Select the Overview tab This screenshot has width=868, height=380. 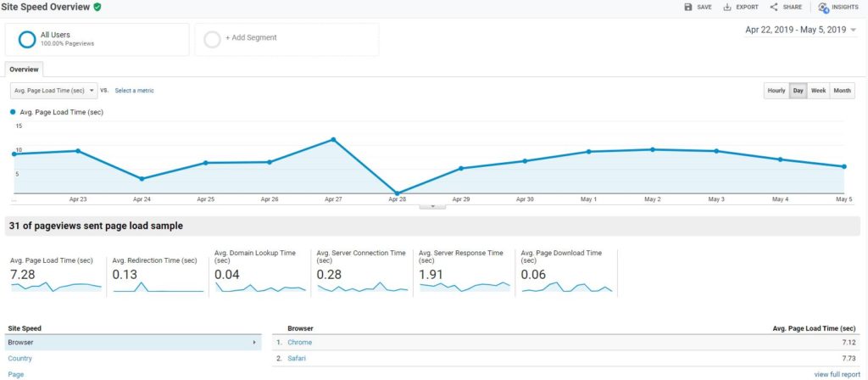pyautogui.click(x=24, y=70)
